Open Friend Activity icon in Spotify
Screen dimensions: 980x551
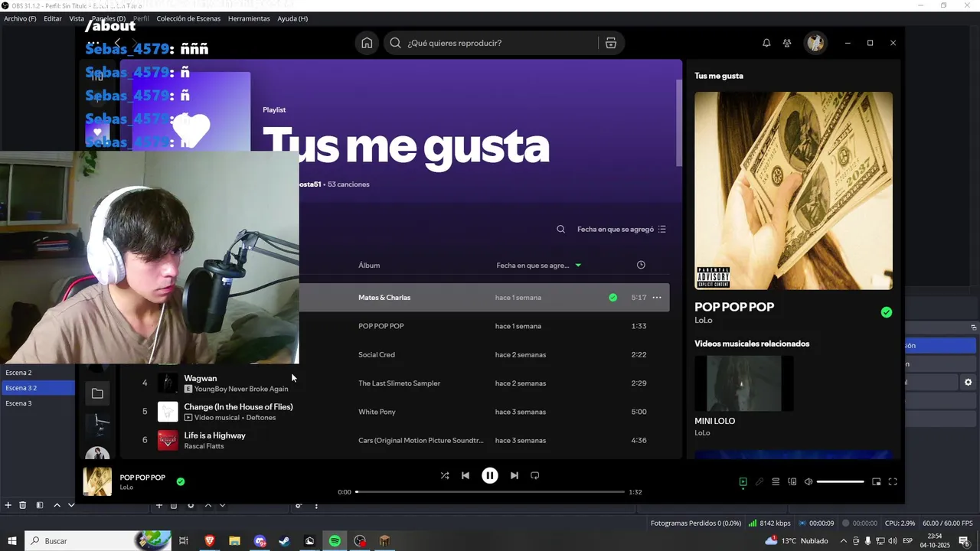(787, 43)
